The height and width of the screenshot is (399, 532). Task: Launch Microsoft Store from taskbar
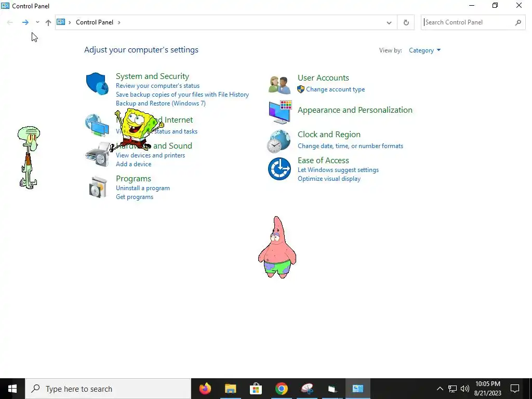[256, 389]
